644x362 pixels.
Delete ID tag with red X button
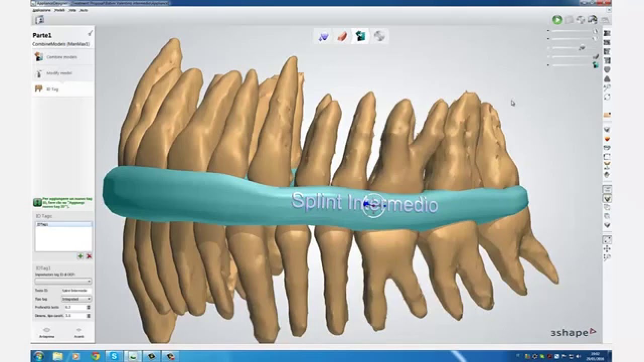89,256
